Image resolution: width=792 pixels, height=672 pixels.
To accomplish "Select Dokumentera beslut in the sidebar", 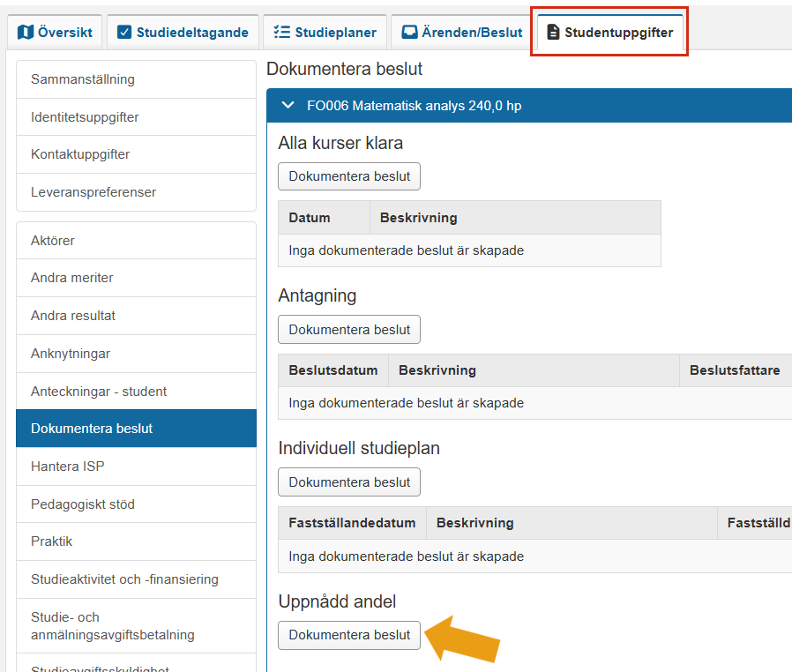I will point(137,428).
